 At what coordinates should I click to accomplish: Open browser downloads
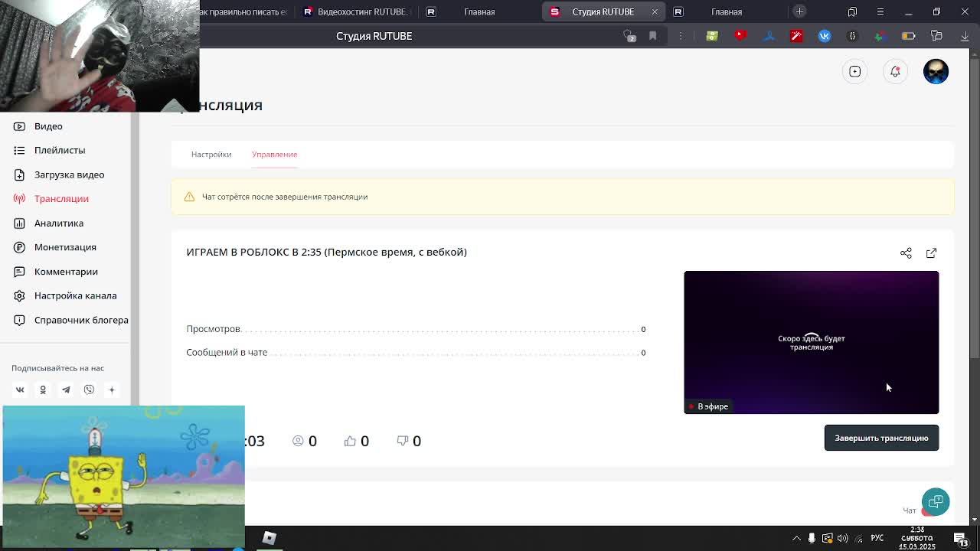pyautogui.click(x=965, y=36)
